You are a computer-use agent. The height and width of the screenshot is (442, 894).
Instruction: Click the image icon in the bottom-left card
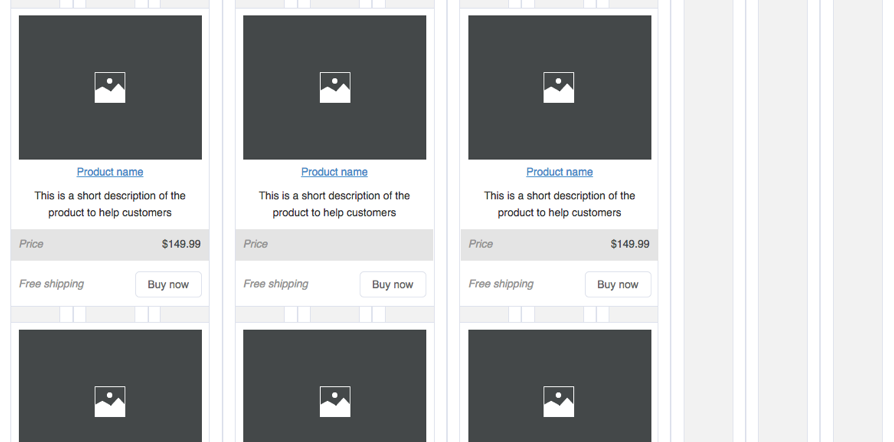[110, 401]
